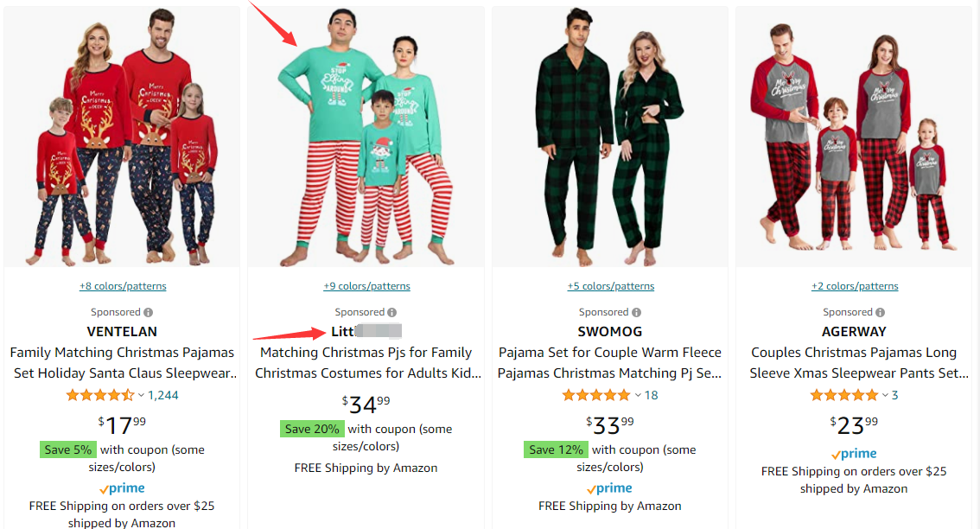Expand rating chevron beside 3 reviews

(885, 396)
